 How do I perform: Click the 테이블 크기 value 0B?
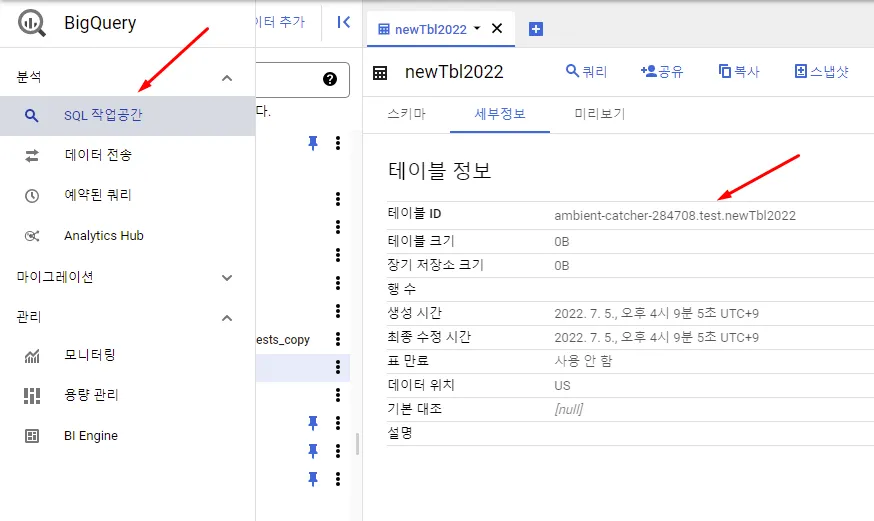(x=562, y=242)
